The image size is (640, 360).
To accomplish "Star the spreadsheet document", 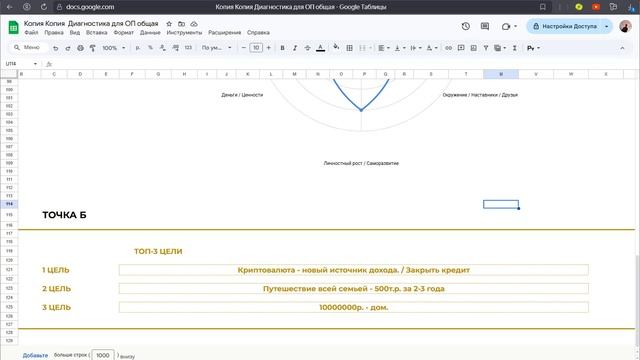I will [169, 24].
